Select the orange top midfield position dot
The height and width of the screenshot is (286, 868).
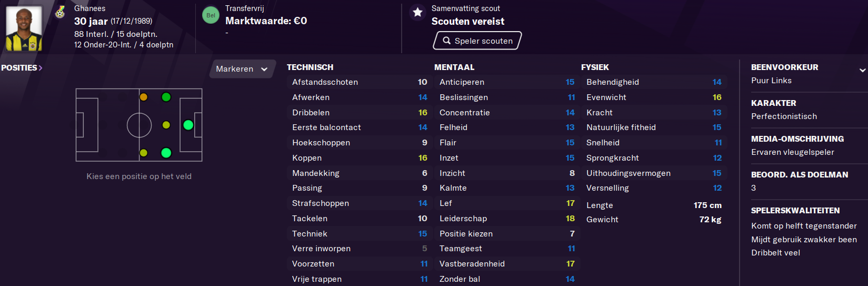(143, 97)
